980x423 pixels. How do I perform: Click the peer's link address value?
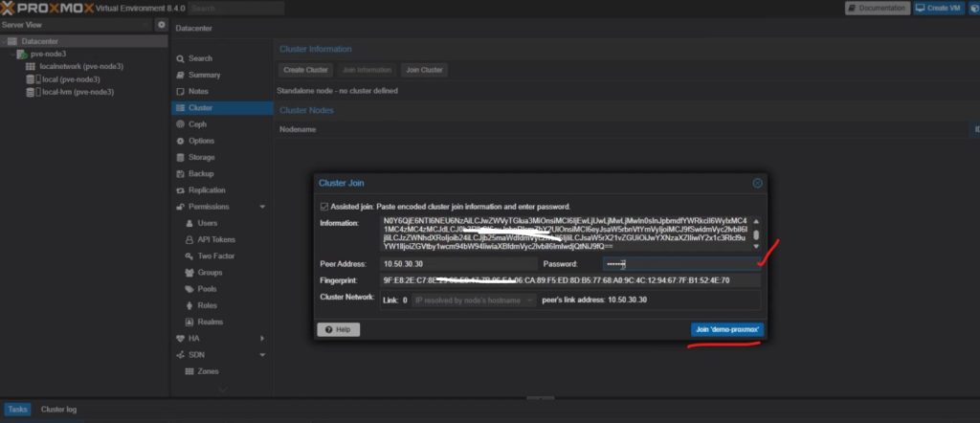coord(627,300)
